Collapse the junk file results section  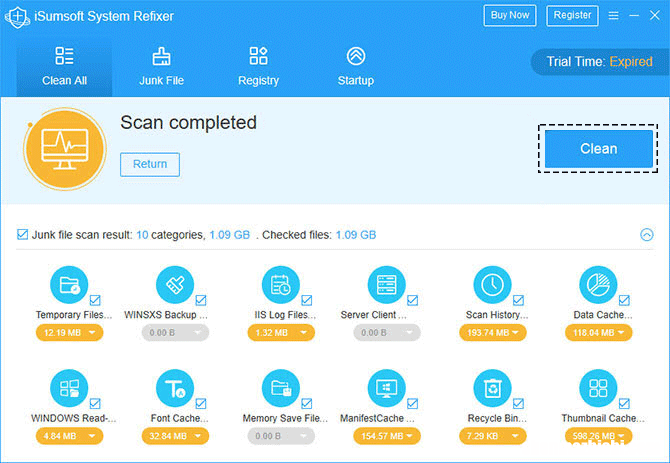click(647, 234)
